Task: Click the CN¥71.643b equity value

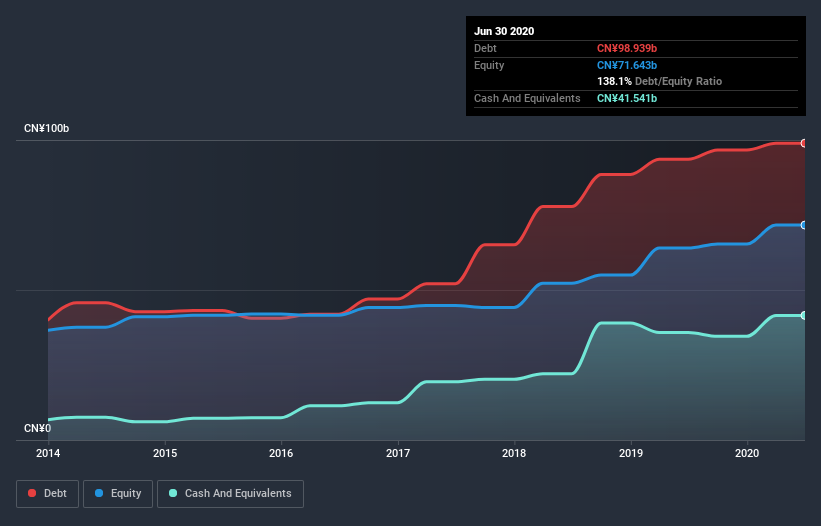Action: point(627,65)
